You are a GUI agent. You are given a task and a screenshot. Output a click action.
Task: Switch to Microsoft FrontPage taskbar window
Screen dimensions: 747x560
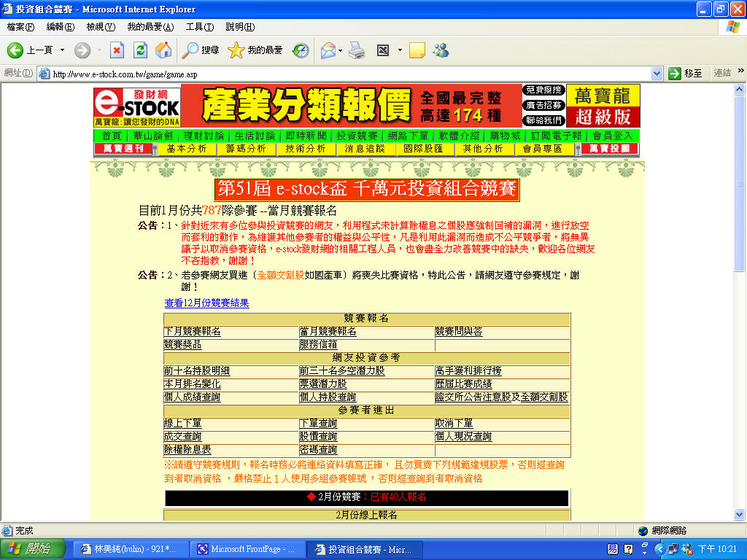tap(247, 550)
